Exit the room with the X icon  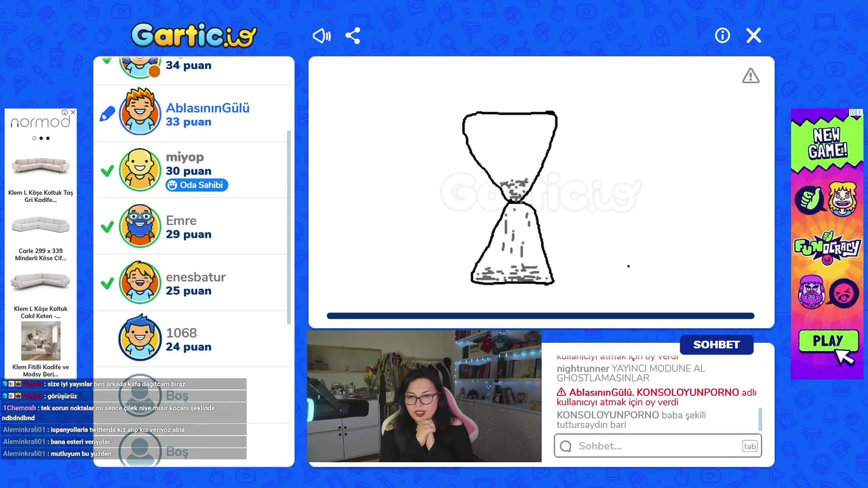[753, 35]
